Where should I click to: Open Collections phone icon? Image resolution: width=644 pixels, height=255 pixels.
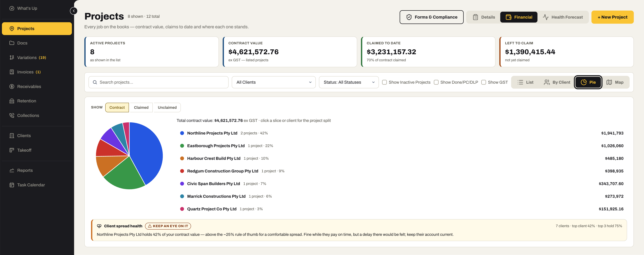pos(12,116)
